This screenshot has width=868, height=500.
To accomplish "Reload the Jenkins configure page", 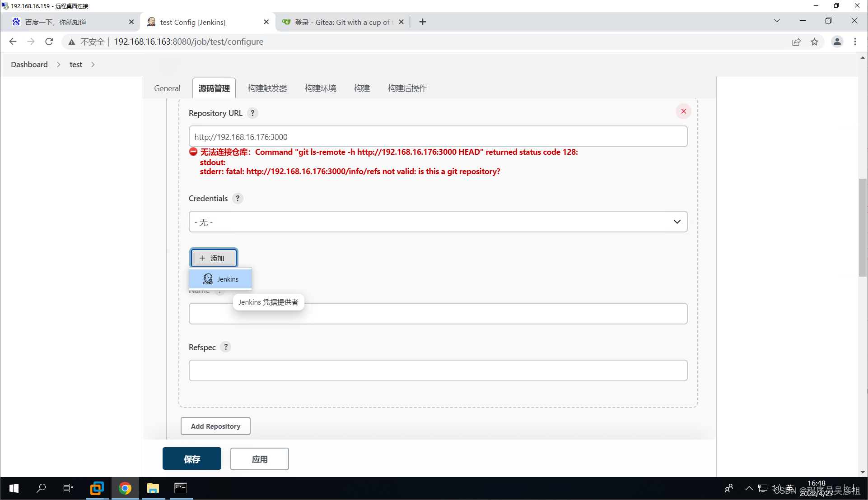I will 49,42.
